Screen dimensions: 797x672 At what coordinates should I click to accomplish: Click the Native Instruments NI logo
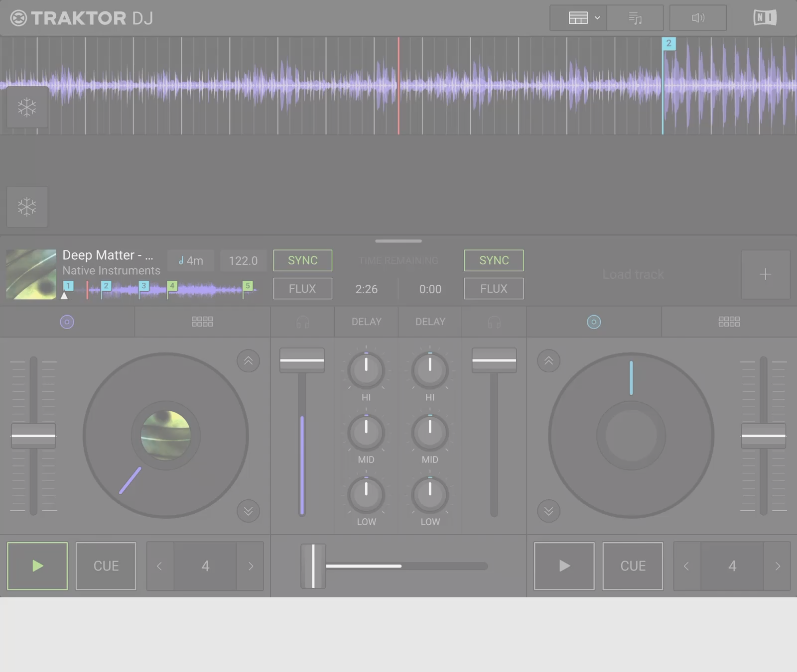765,18
